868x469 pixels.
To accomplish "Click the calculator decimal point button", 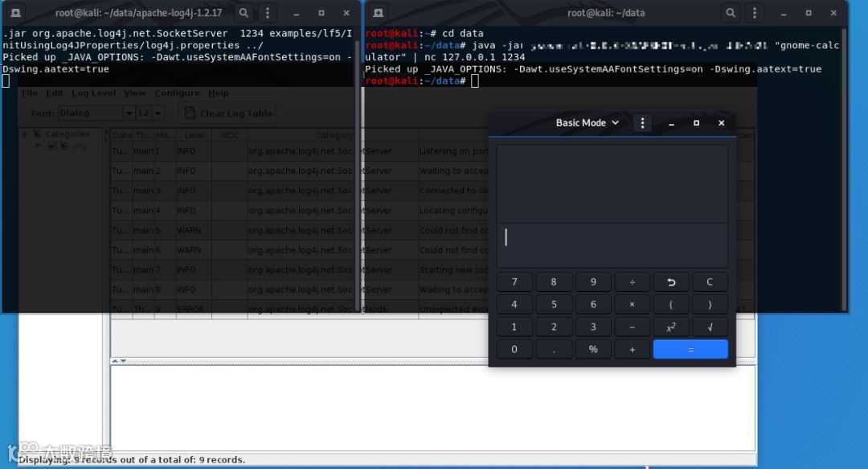I will (x=554, y=349).
